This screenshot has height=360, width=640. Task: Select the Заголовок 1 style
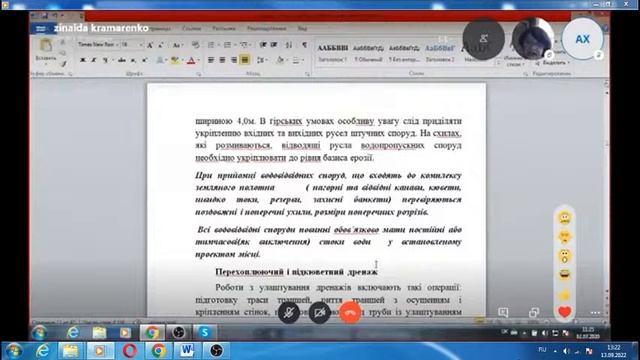tap(332, 53)
